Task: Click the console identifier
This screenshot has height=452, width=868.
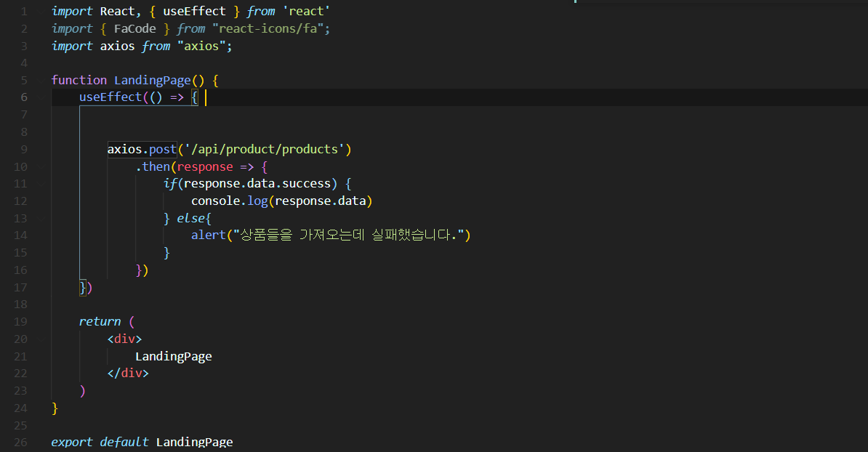Action: click(x=215, y=201)
